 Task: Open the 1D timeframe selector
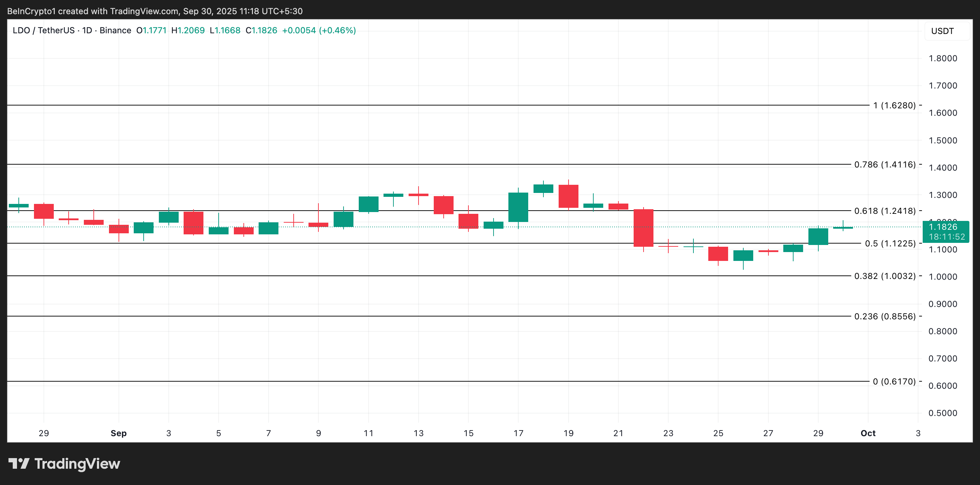click(x=87, y=30)
